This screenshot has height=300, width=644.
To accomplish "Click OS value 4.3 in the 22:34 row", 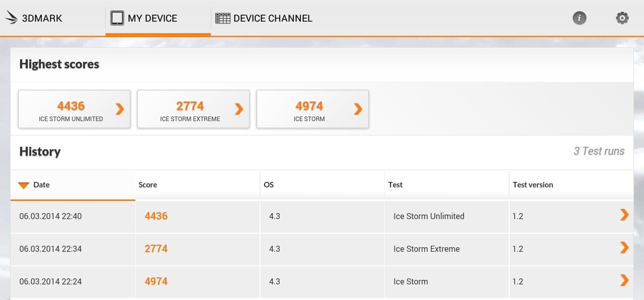I will (274, 249).
